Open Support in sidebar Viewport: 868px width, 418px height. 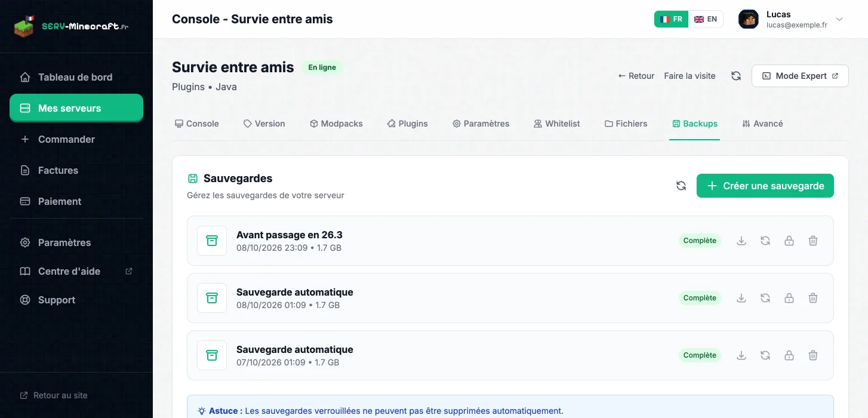76,300
